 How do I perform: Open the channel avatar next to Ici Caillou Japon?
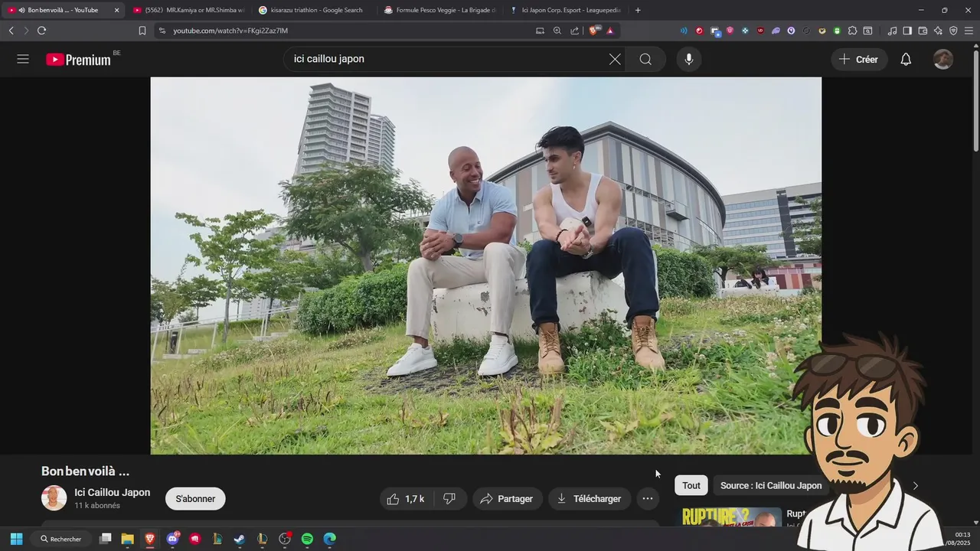54,498
